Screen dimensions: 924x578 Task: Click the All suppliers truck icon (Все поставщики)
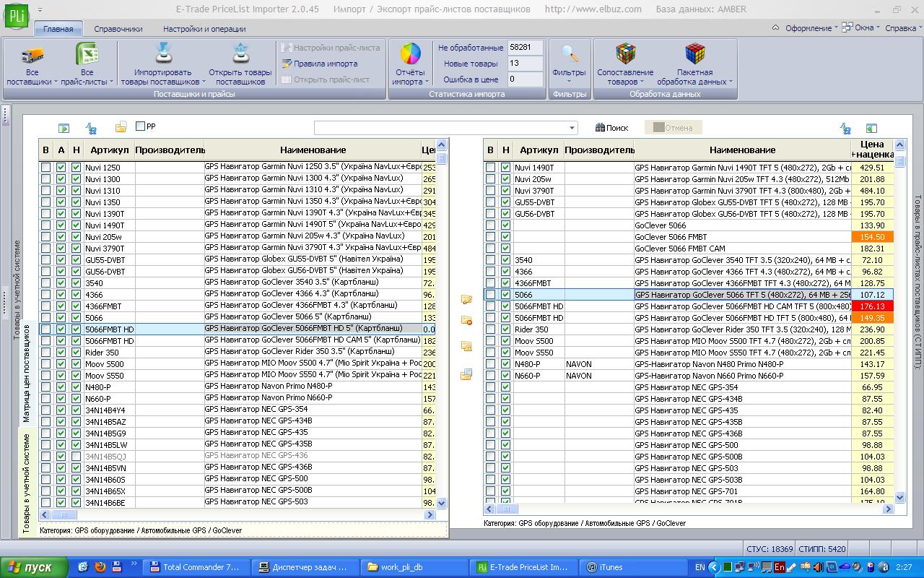point(32,55)
